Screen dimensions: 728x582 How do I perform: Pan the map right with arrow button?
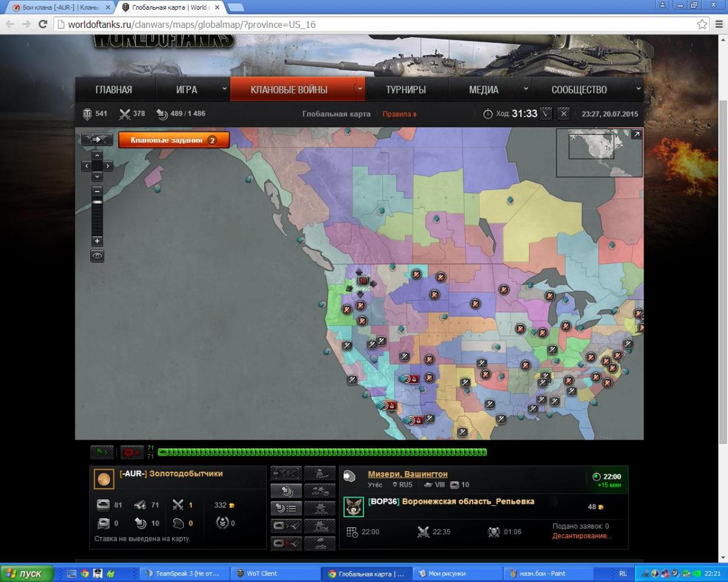click(108, 166)
